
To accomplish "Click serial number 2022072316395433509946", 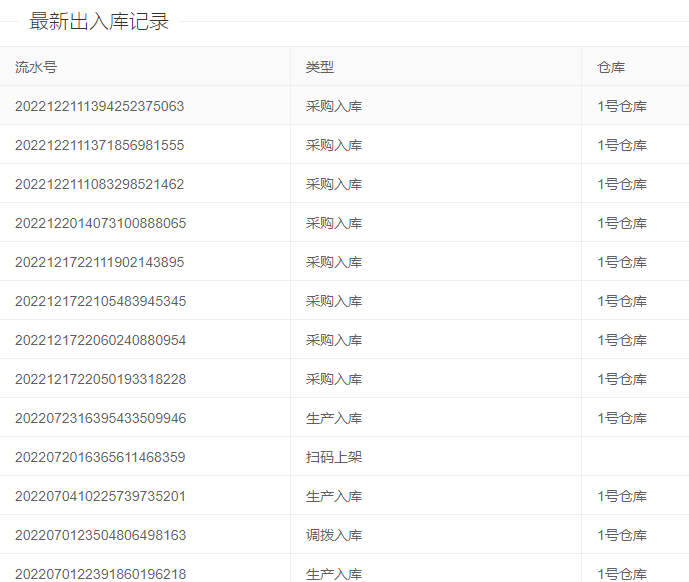I will coord(100,418).
